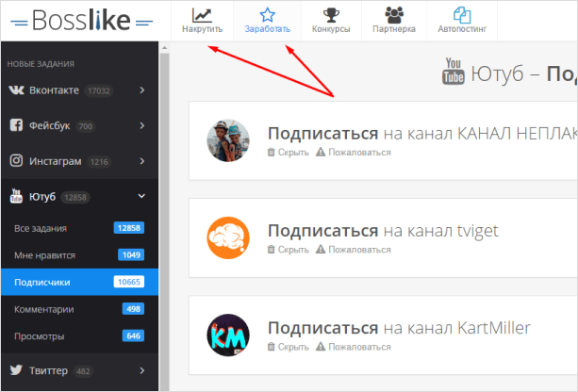The width and height of the screenshot is (578, 392).
Task: Open the Комментарии task list
Action: coord(44,308)
